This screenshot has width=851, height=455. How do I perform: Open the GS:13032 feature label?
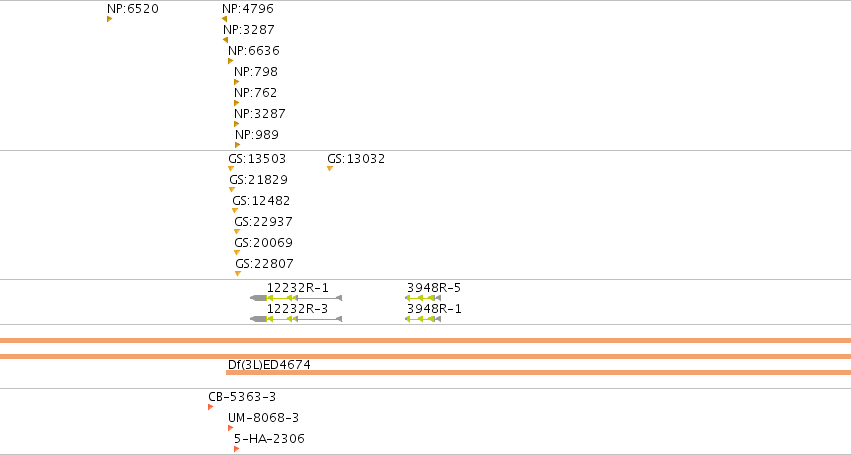356,159
